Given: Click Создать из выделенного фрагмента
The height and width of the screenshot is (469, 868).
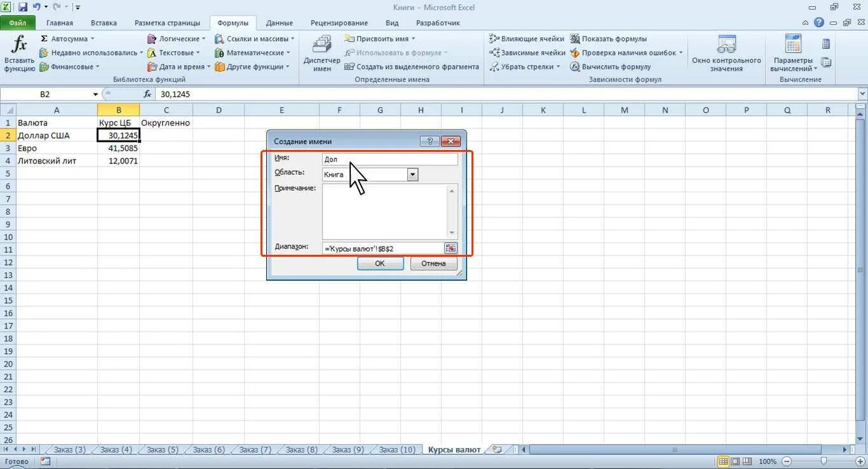Looking at the screenshot, I should 412,67.
